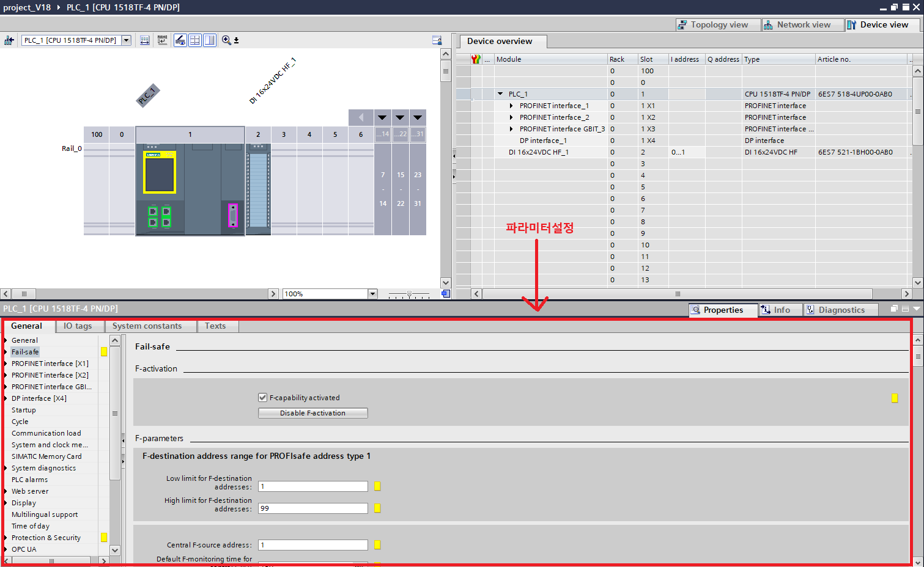Click the show address labels toolbar icon
The image size is (924, 567).
click(145, 40)
